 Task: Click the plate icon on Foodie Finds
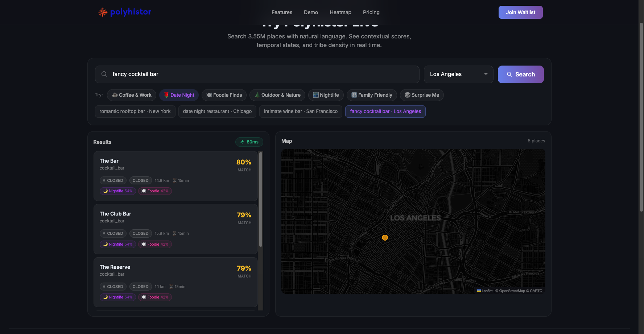[209, 95]
